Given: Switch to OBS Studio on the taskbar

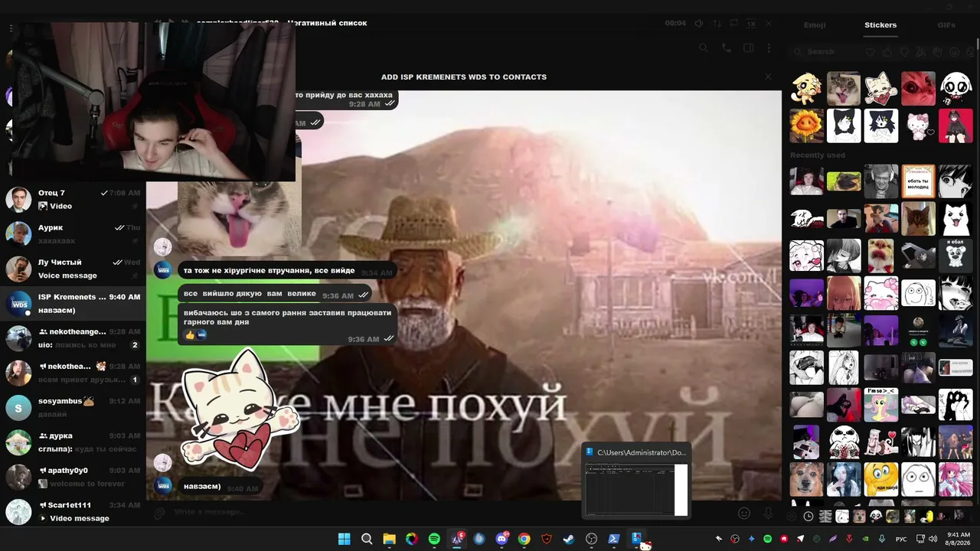Looking at the screenshot, I should [591, 539].
